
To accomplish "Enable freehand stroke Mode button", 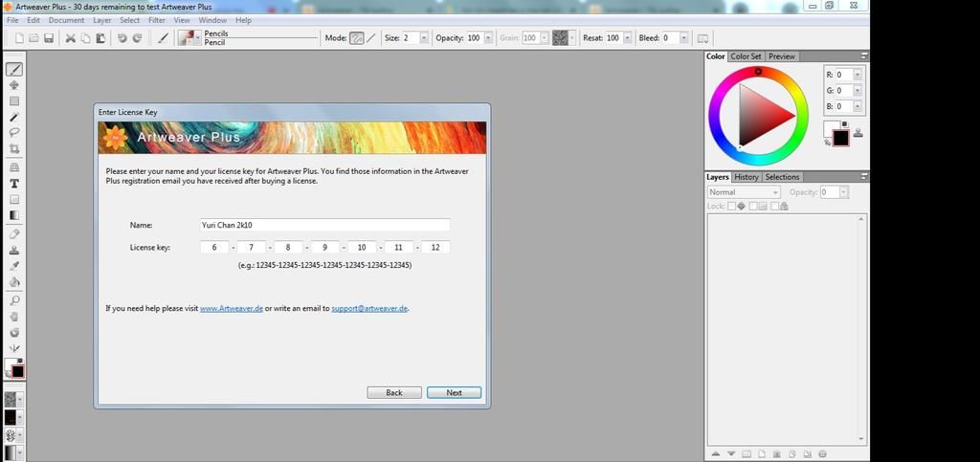I will pyautogui.click(x=356, y=38).
